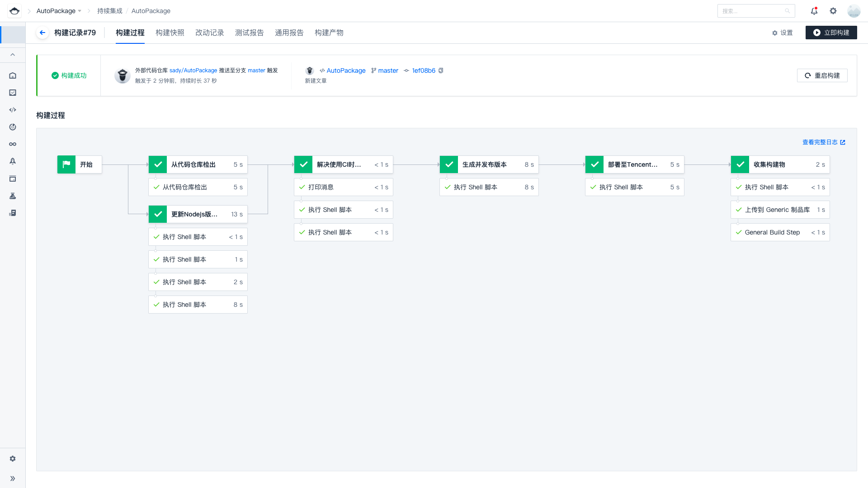Image resolution: width=868 pixels, height=488 pixels.
Task: Click the search input field
Action: [753, 11]
